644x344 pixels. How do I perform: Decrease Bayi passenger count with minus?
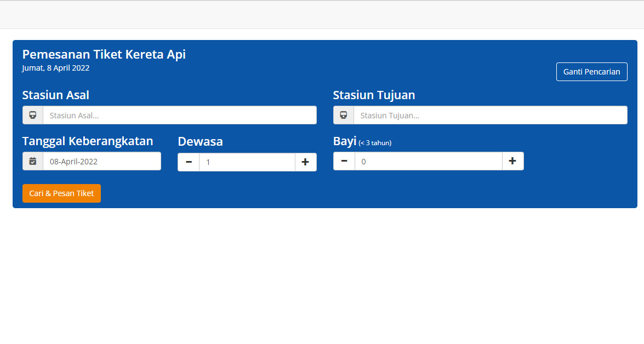[x=344, y=161]
